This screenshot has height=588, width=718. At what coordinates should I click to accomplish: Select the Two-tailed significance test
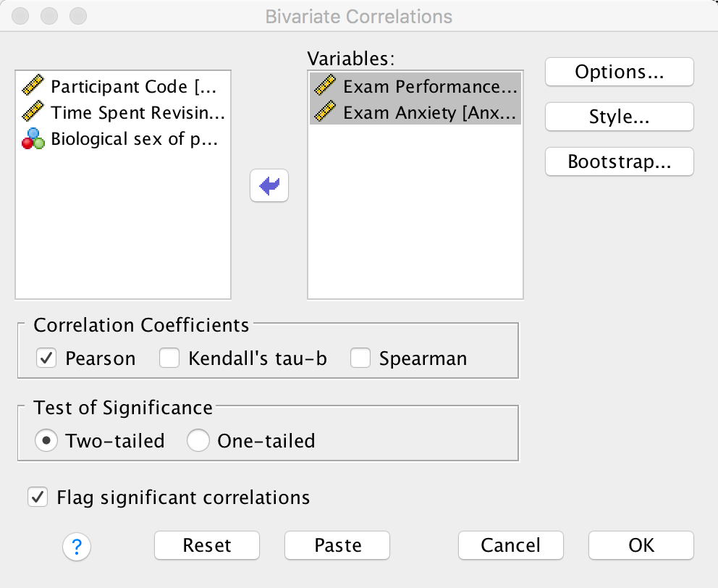click(x=46, y=440)
